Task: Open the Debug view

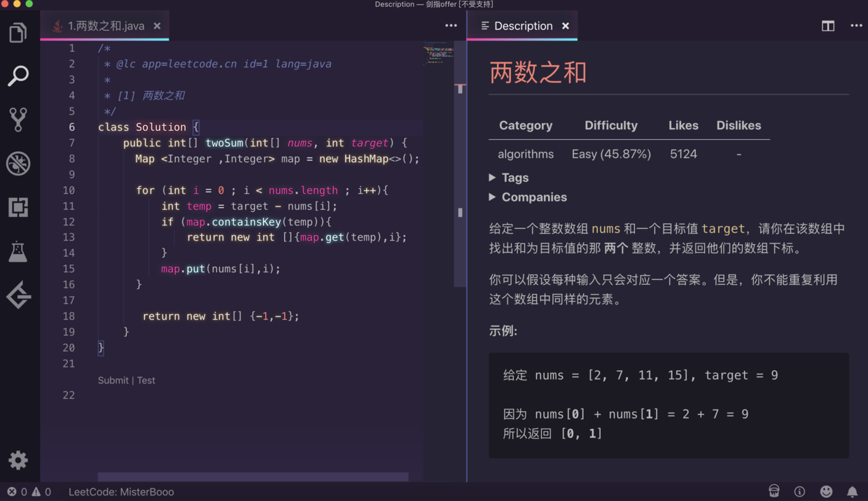Action: pyautogui.click(x=18, y=164)
